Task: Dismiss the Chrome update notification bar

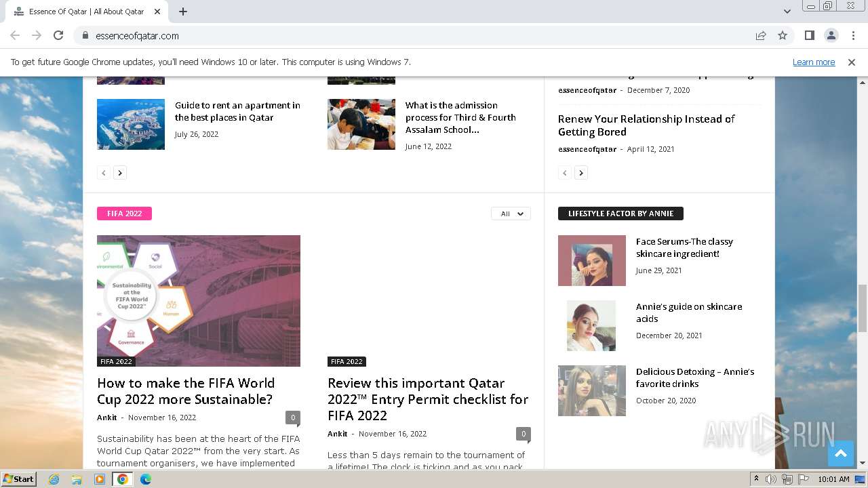Action: click(x=852, y=62)
